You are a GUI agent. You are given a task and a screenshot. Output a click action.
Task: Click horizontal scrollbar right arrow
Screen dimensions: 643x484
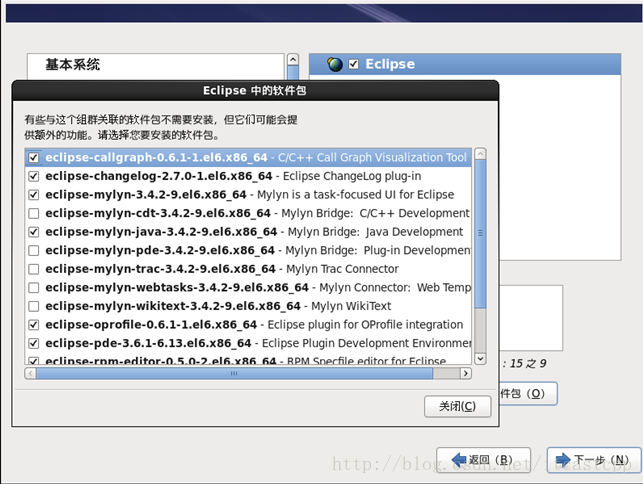pyautogui.click(x=465, y=373)
